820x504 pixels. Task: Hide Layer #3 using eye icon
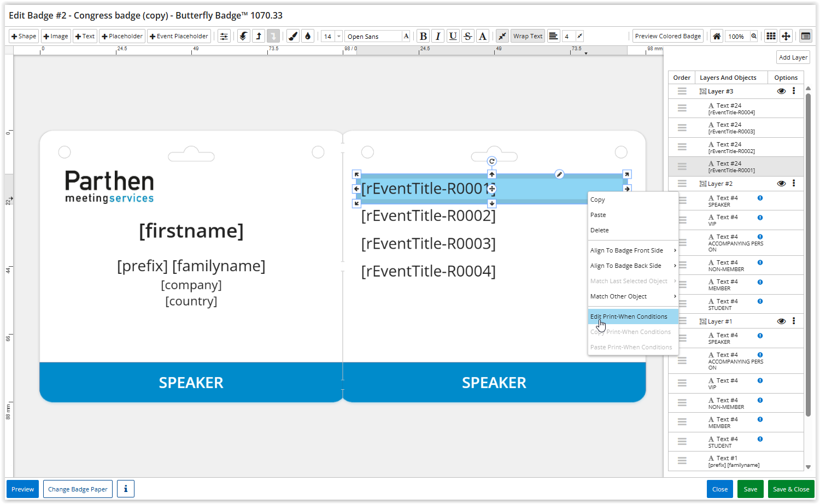tap(781, 91)
